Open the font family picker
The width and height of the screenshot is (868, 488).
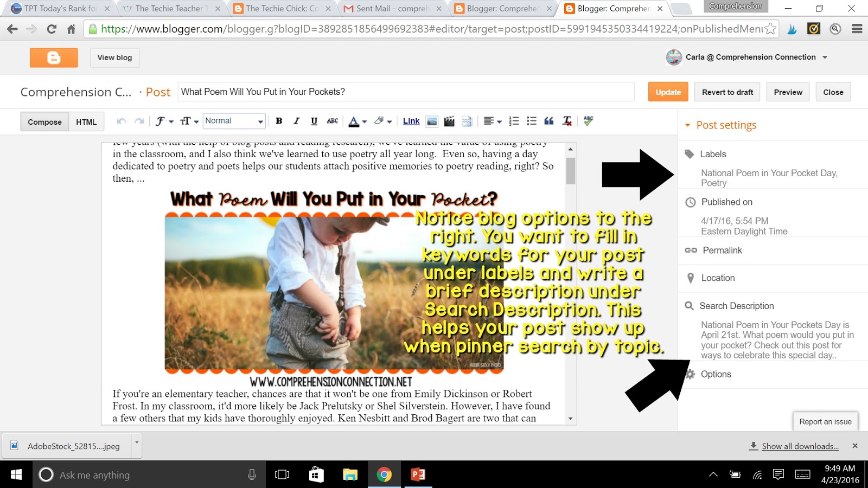pos(164,121)
